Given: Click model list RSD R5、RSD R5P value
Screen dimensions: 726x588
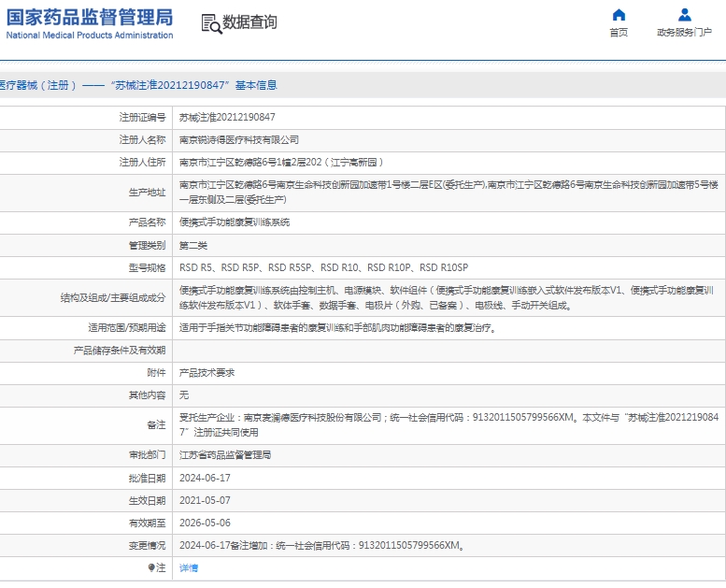Looking at the screenshot, I should point(323,267).
